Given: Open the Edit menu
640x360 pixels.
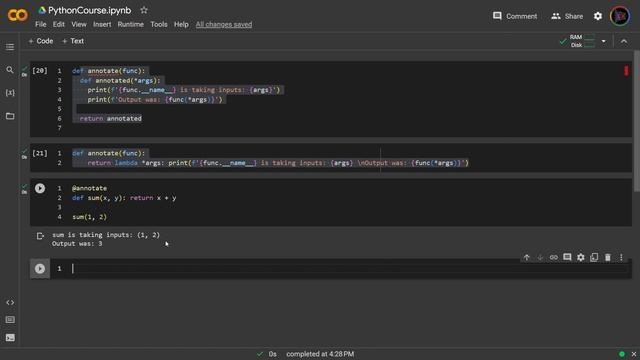Looking at the screenshot, I should [58, 24].
